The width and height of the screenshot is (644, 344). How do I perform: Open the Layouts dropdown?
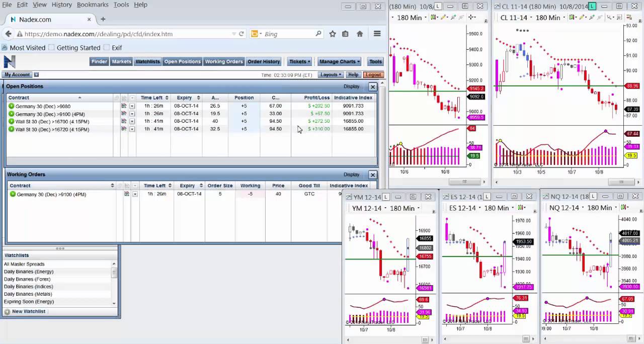point(331,74)
